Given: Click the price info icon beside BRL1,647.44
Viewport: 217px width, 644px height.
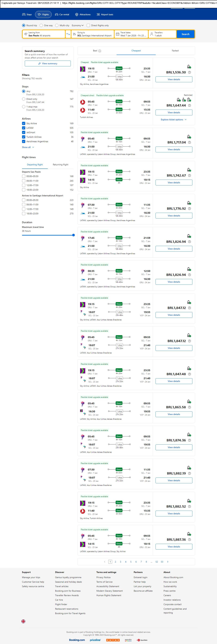Looking at the screenshot, I should (x=189, y=106).
